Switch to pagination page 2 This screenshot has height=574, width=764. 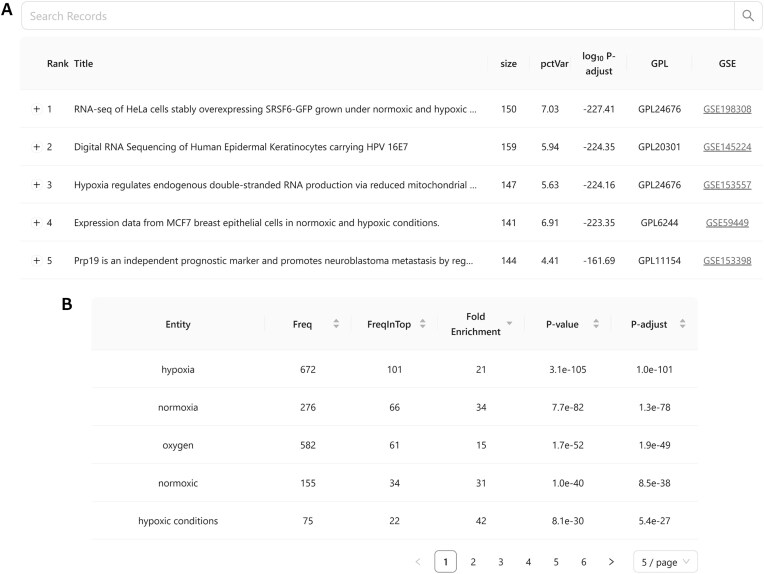tap(473, 562)
